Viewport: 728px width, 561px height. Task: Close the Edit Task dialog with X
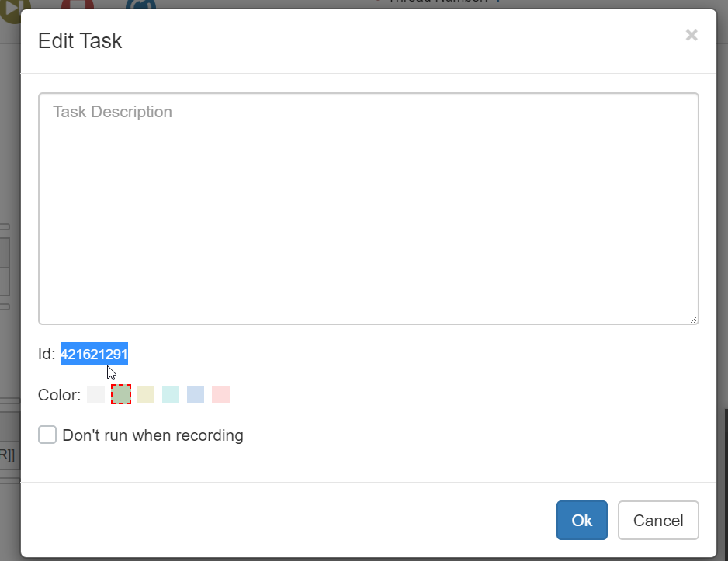[692, 35]
